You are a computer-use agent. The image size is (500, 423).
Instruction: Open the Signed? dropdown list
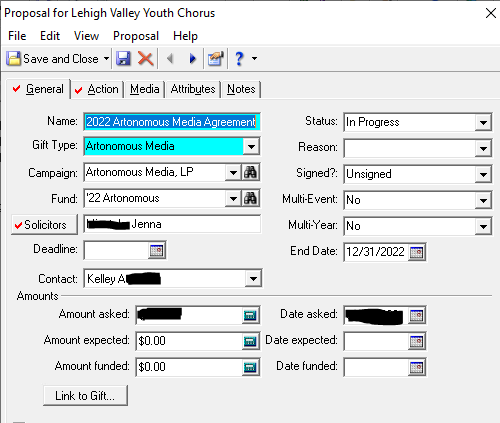pos(483,174)
